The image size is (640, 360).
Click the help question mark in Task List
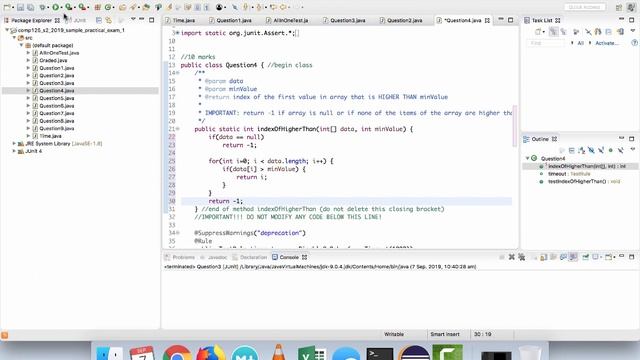tap(634, 43)
